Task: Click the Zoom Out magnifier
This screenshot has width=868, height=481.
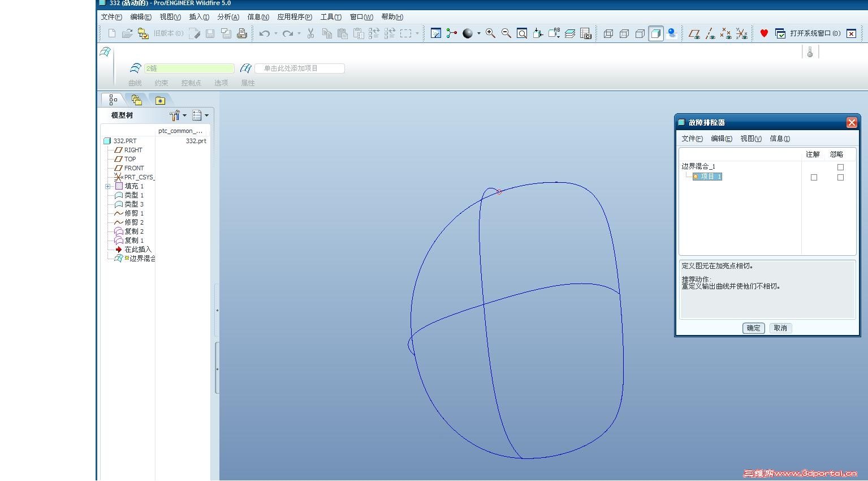Action: pyautogui.click(x=506, y=33)
